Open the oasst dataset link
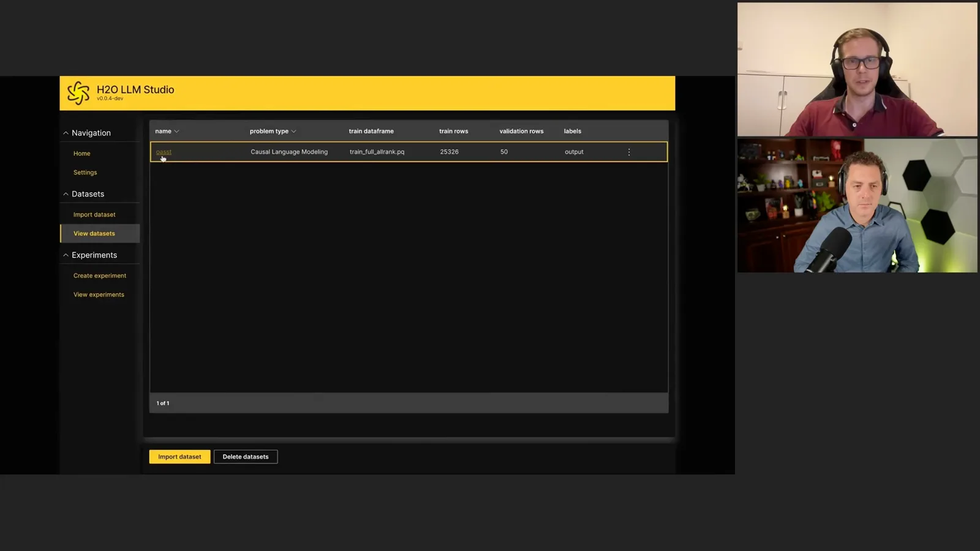Image resolution: width=980 pixels, height=551 pixels. [164, 152]
